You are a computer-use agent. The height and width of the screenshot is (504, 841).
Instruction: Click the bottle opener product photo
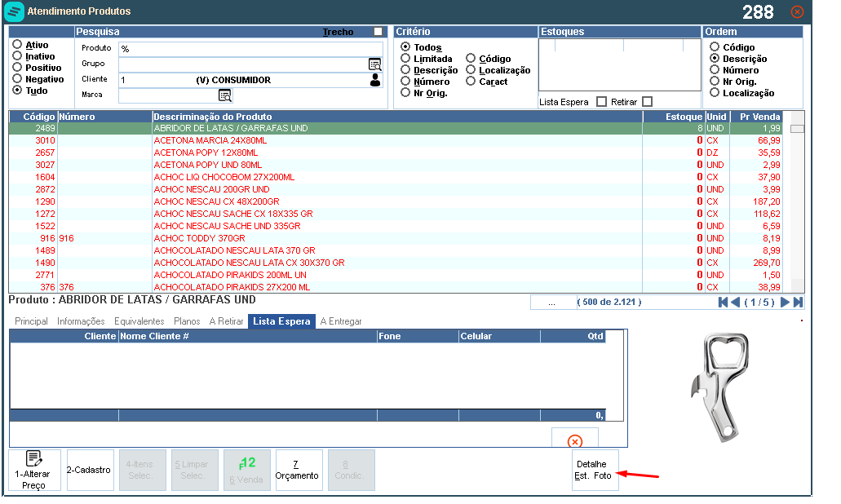pyautogui.click(x=719, y=387)
